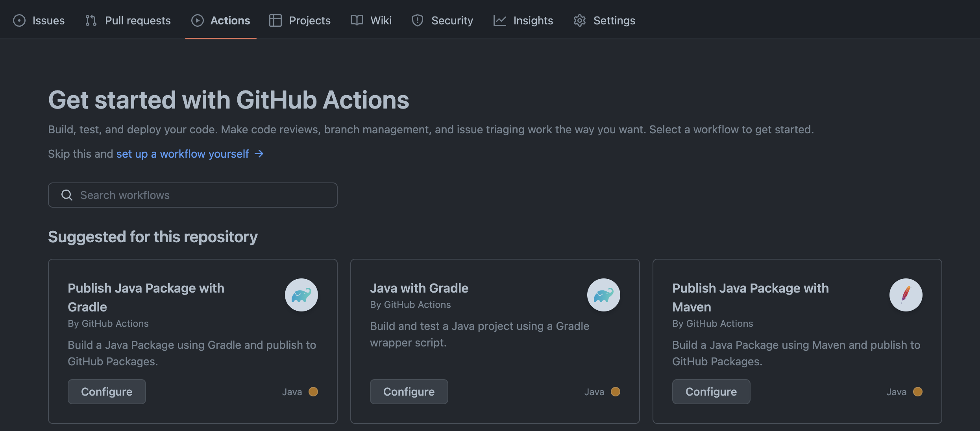980x431 pixels.
Task: Click the Actions play icon
Action: point(197,20)
